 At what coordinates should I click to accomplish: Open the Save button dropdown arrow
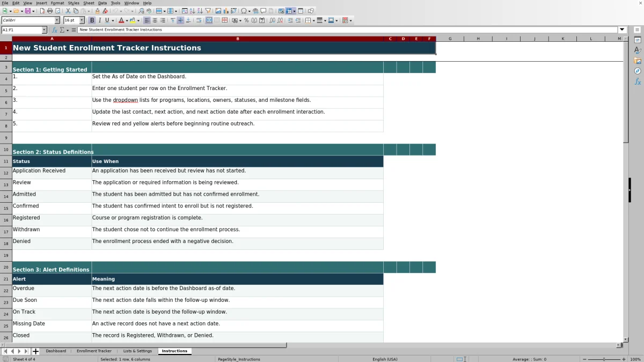click(33, 11)
